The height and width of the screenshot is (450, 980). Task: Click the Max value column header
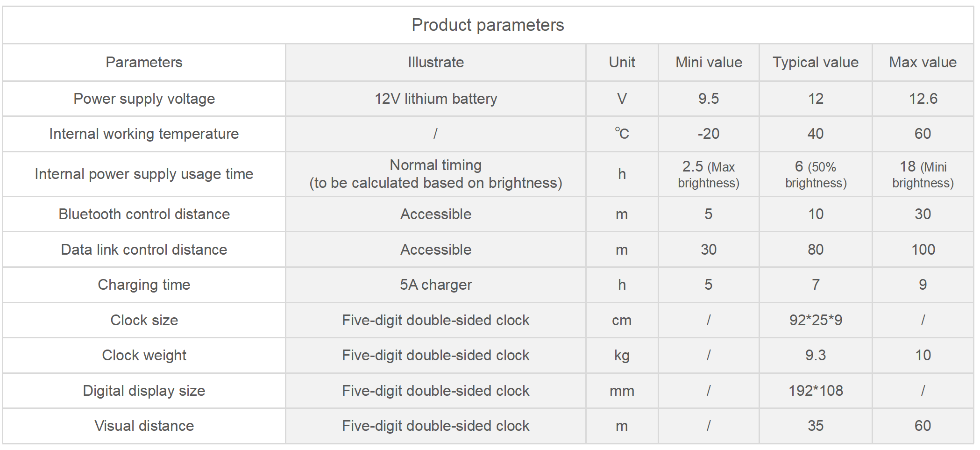(923, 62)
